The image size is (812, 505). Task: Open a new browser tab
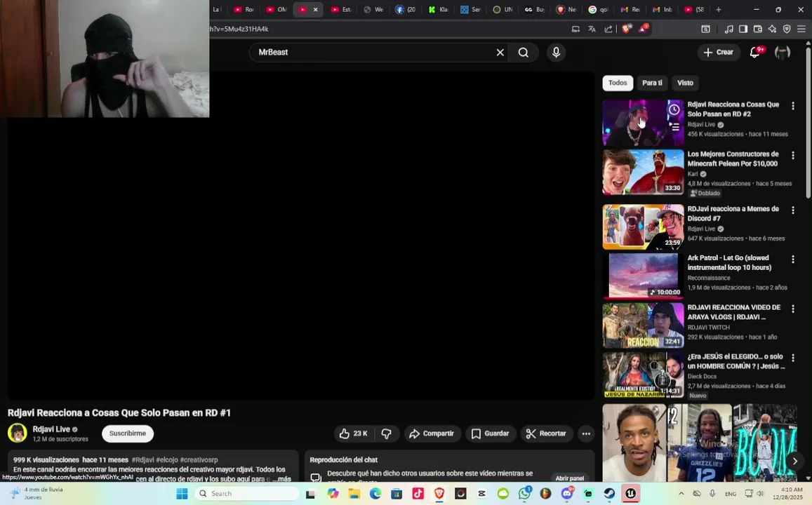718,9
